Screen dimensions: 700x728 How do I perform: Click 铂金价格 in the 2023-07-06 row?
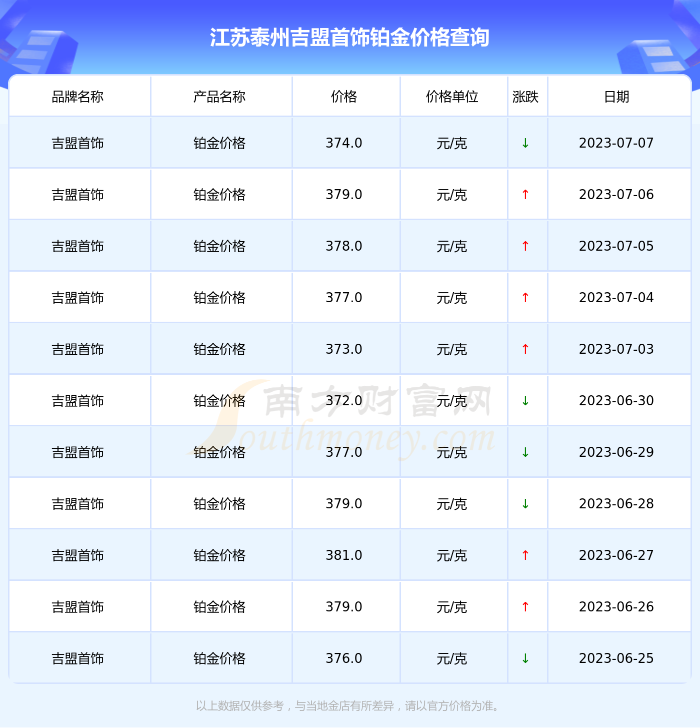[219, 195]
